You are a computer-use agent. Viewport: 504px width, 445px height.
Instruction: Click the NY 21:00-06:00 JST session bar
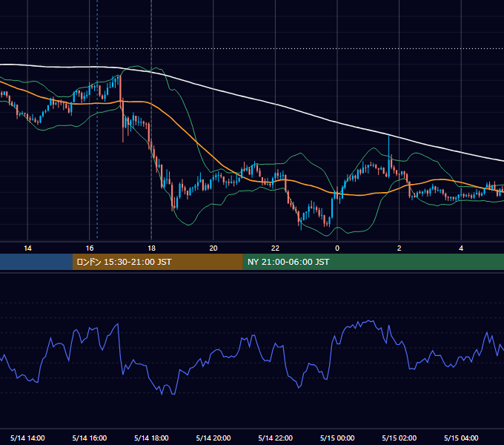373,262
